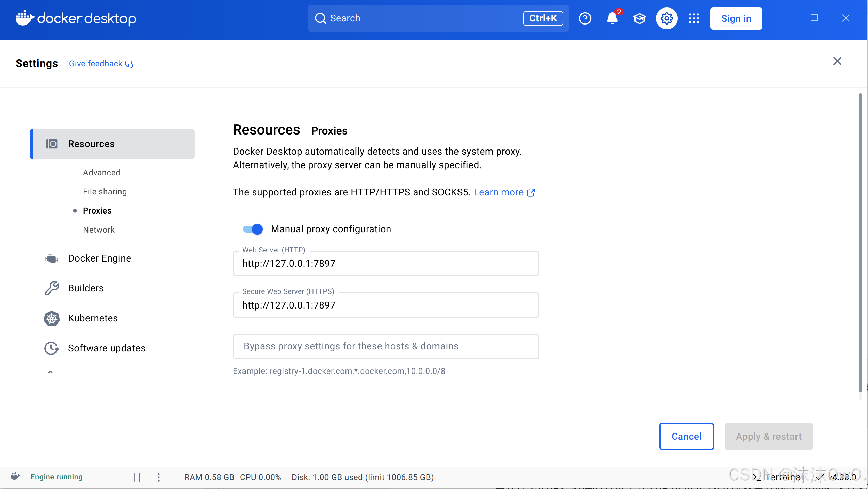This screenshot has width=868, height=489.
Task: Click the CPU 0.00% status
Action: point(260,477)
